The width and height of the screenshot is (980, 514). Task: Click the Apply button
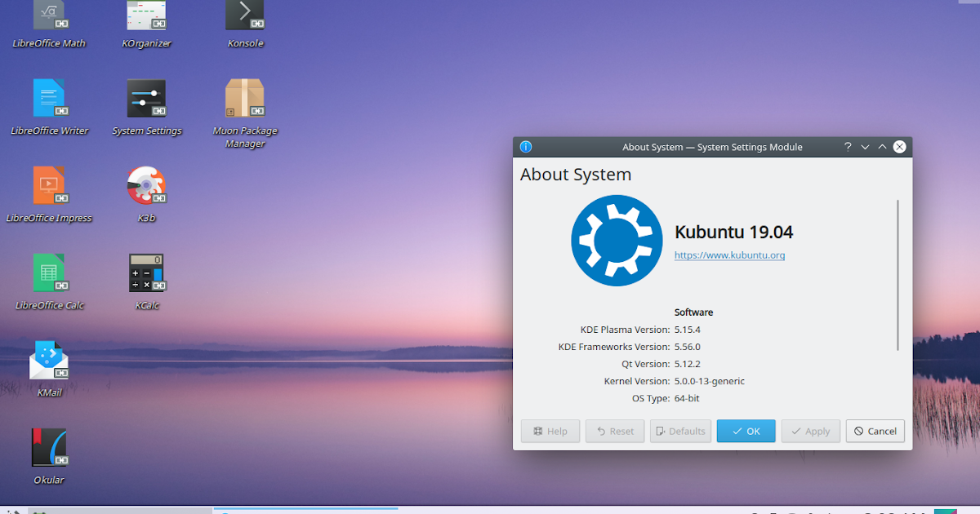coord(810,431)
